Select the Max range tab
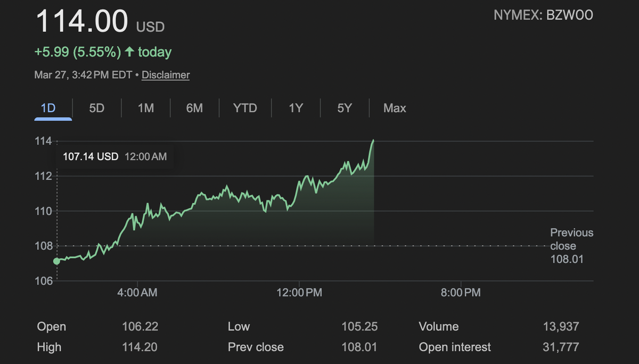The height and width of the screenshot is (364, 639). coord(395,108)
